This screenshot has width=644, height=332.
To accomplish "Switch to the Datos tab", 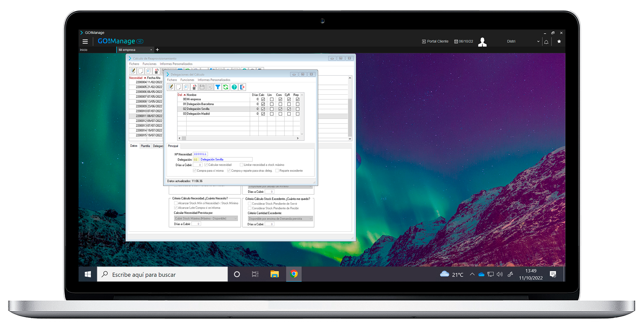I will (134, 146).
